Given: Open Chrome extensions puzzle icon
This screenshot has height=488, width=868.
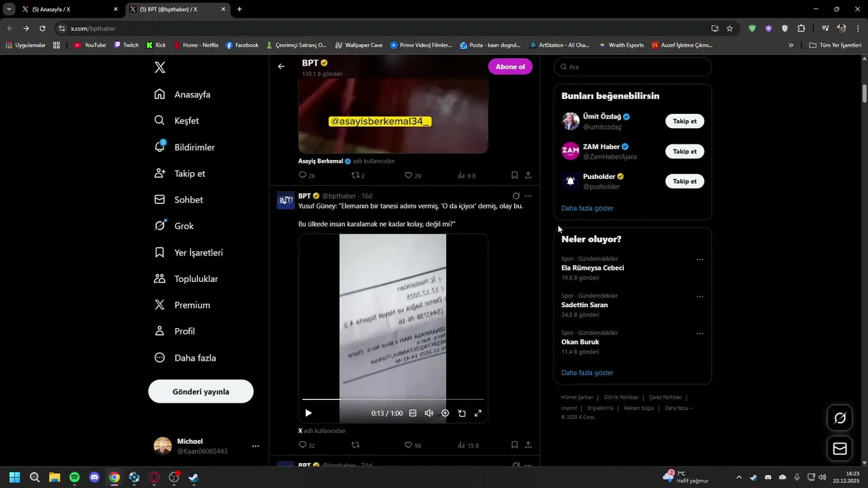Looking at the screenshot, I should tap(802, 28).
